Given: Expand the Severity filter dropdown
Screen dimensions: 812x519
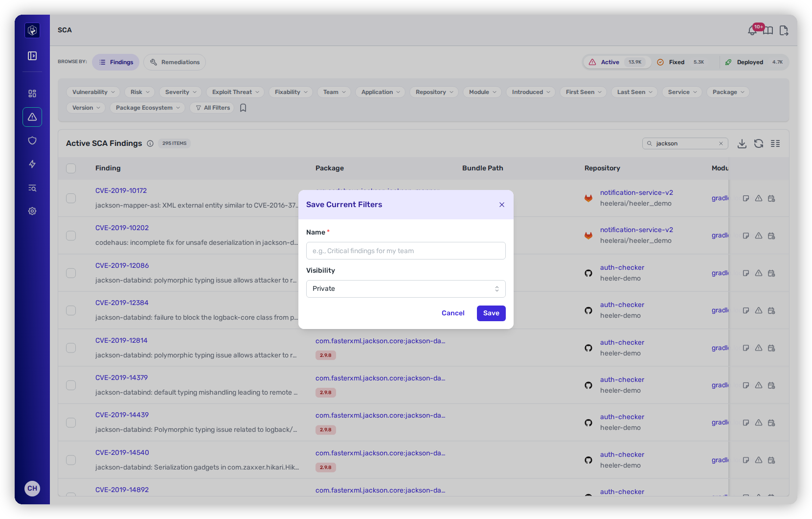Looking at the screenshot, I should pos(180,92).
